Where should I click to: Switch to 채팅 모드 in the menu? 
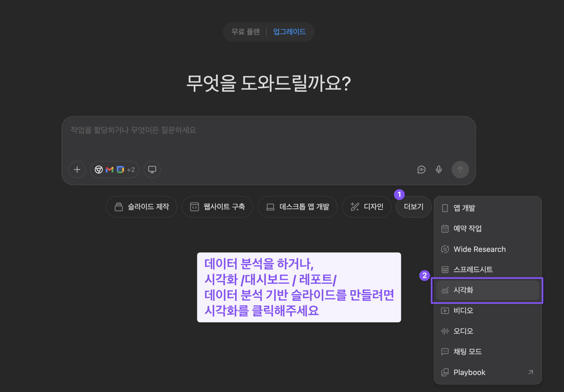(x=467, y=352)
